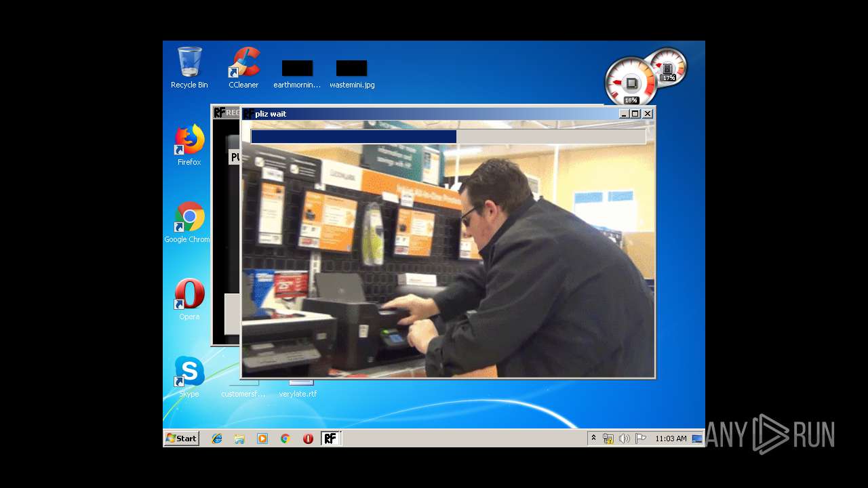Minimize the pliz wait window
868x488 pixels.
624,114
